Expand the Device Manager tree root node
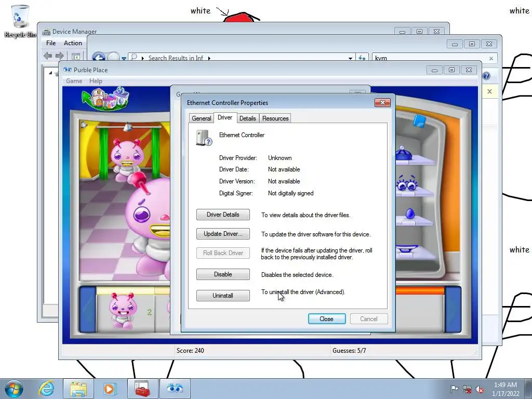Screen dimensions: 532x399 pos(50,73)
